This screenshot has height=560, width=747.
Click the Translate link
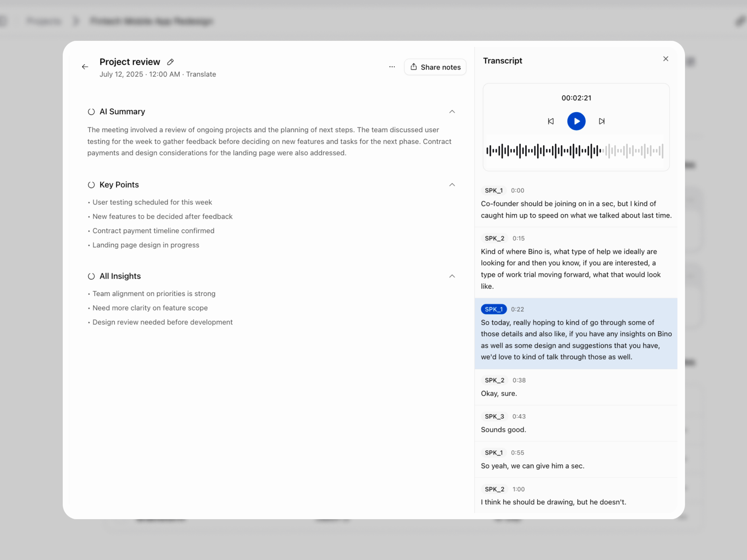201,74
